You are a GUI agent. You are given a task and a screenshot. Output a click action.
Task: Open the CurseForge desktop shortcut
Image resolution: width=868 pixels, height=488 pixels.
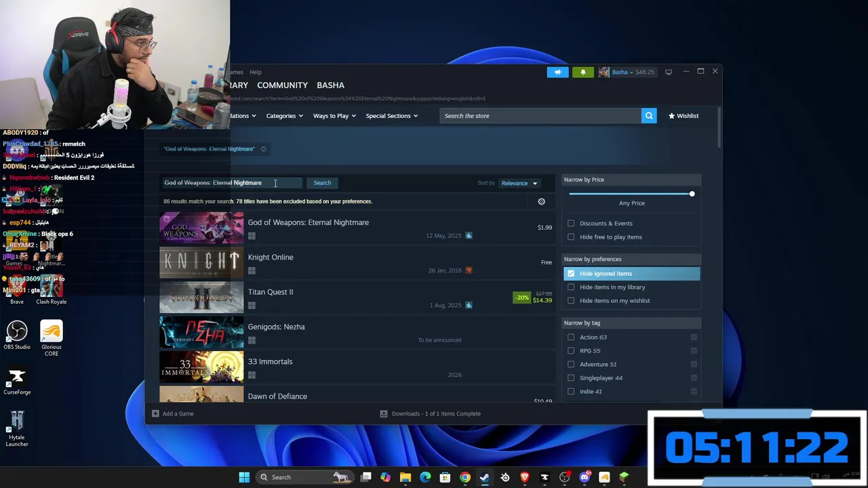click(x=17, y=381)
